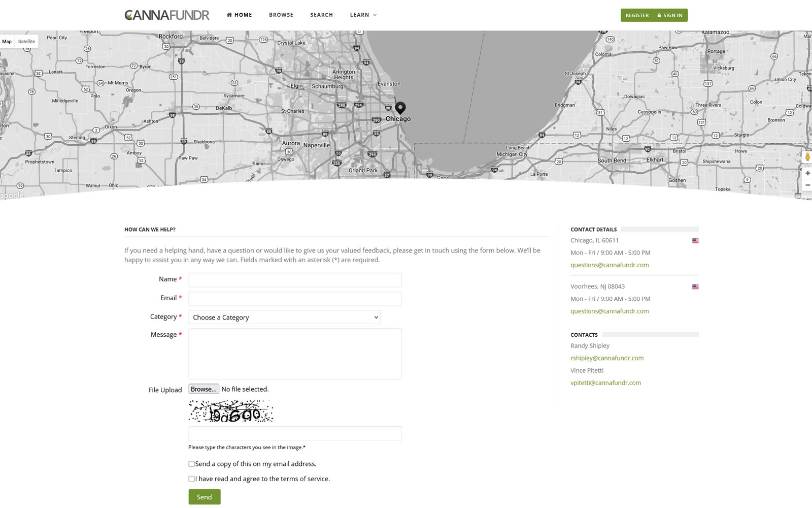Zoom out on the map
This screenshot has height=508, width=812.
(807, 185)
